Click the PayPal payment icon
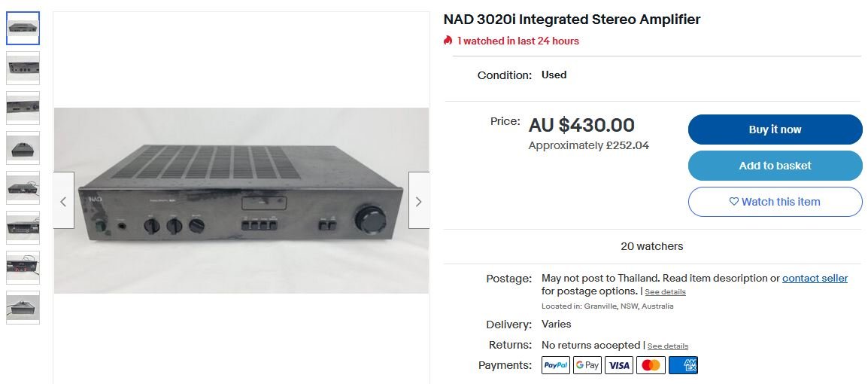Image resolution: width=868 pixels, height=384 pixels. [556, 365]
